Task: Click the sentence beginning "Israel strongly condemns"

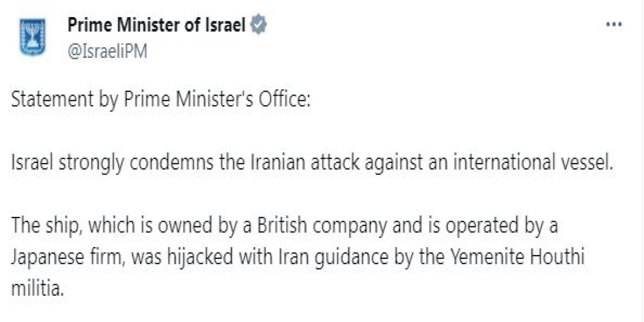Action: (x=313, y=163)
